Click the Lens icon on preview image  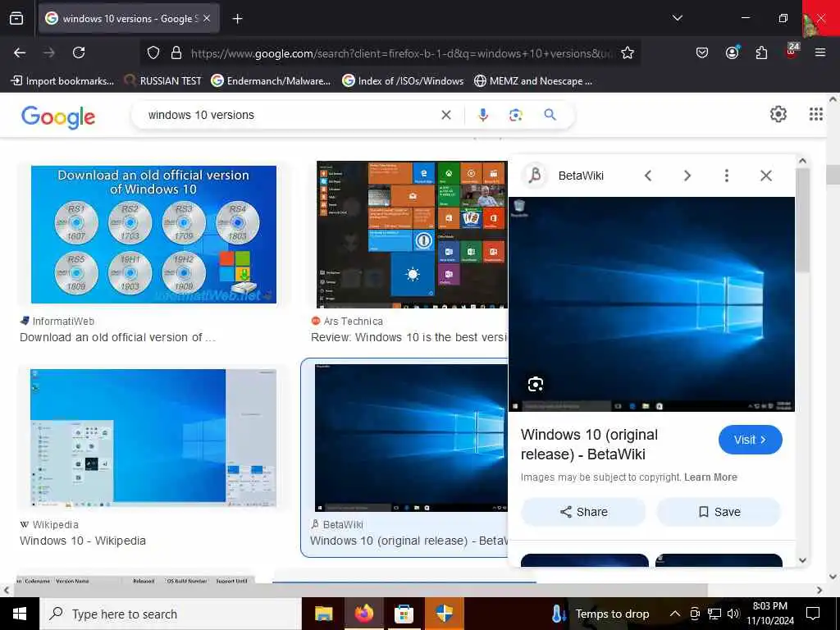[x=535, y=384]
